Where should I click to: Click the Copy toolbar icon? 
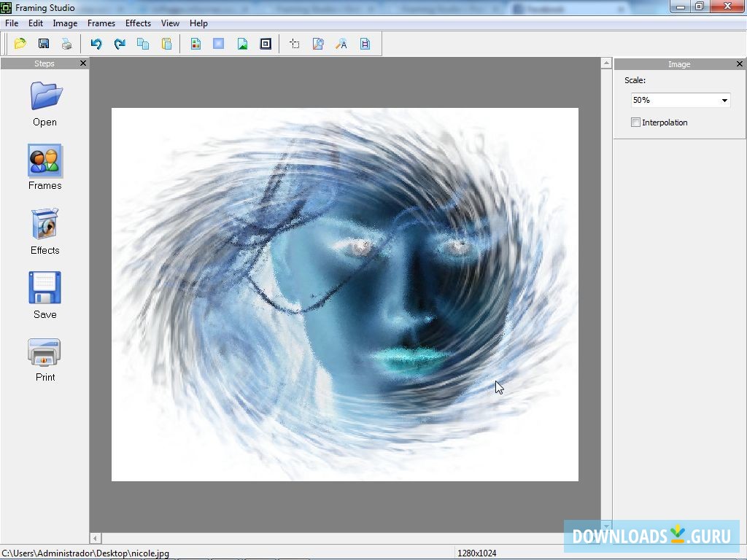[x=143, y=44]
